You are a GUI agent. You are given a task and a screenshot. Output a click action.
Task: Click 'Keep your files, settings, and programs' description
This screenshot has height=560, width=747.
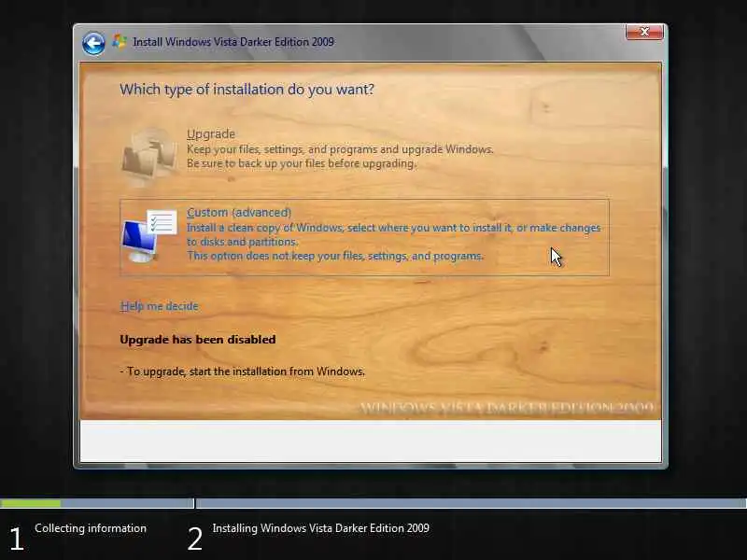(x=340, y=149)
